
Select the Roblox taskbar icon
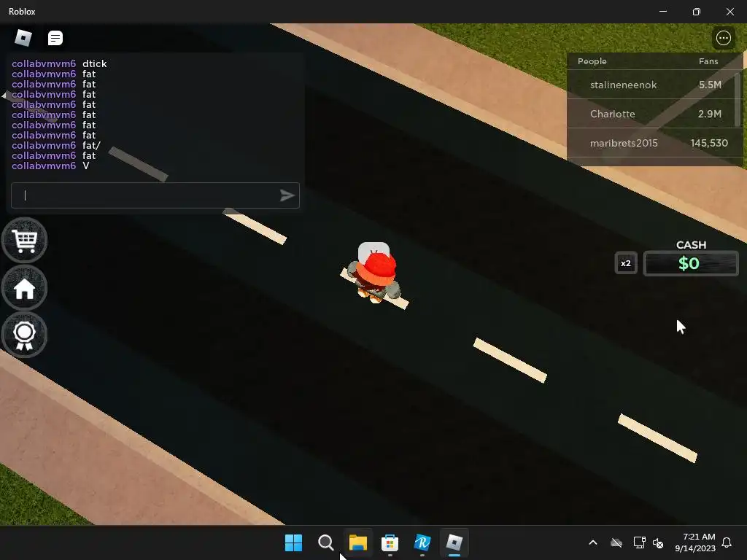click(x=454, y=542)
